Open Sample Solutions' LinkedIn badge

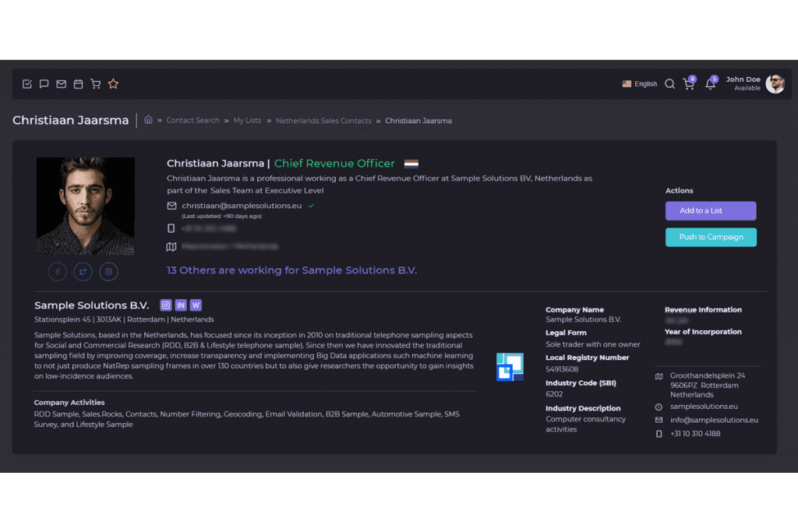pos(181,305)
